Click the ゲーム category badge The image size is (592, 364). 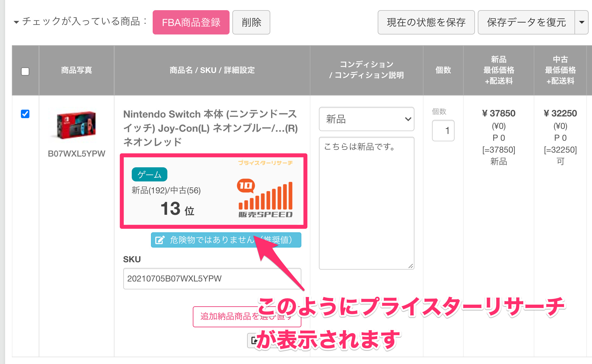click(149, 174)
